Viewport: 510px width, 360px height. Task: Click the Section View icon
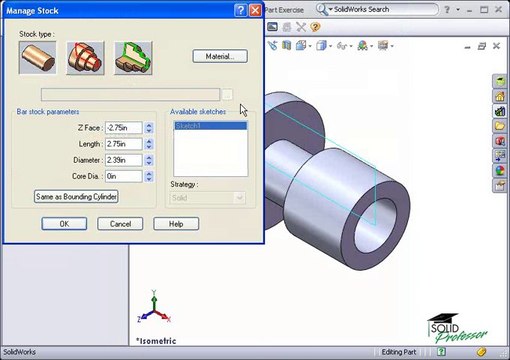(287, 45)
